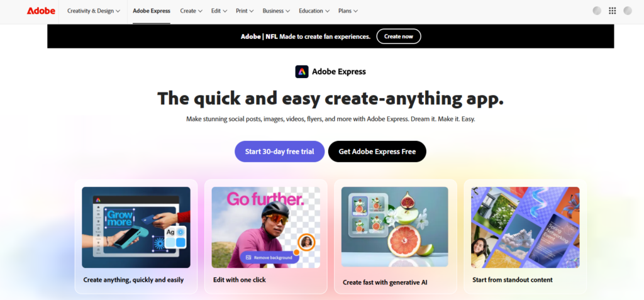The height and width of the screenshot is (300, 644).
Task: Open the Edit dropdown menu
Action: pos(219,11)
